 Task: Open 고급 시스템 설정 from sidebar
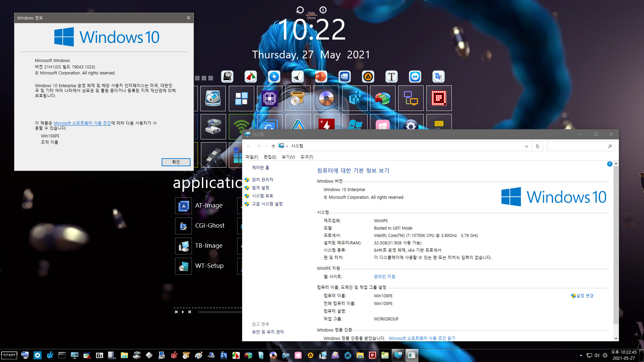point(267,204)
